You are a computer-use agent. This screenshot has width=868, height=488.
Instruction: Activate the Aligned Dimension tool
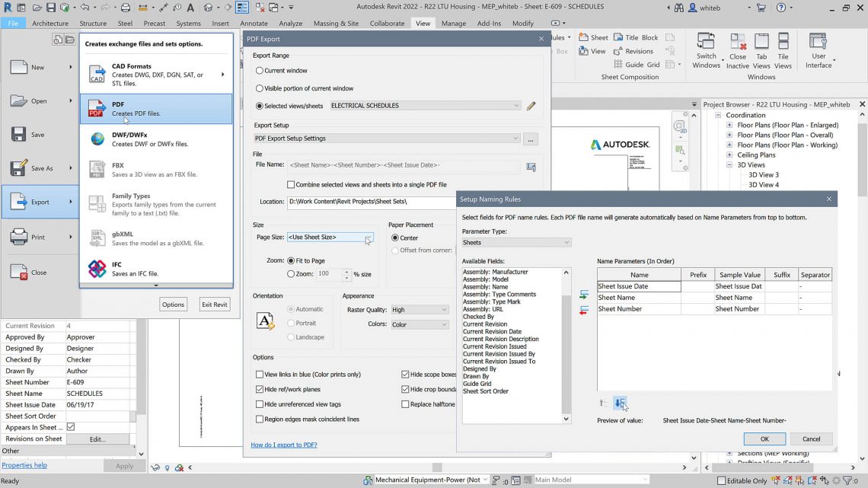pos(144,8)
